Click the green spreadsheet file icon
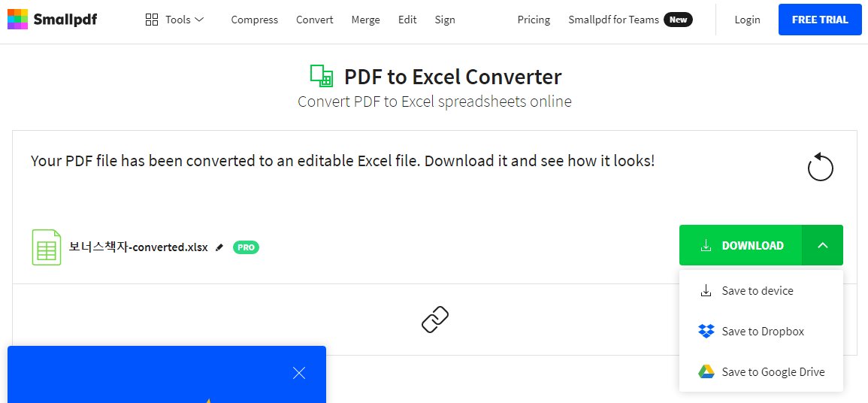Image resolution: width=868 pixels, height=403 pixels. coord(47,247)
